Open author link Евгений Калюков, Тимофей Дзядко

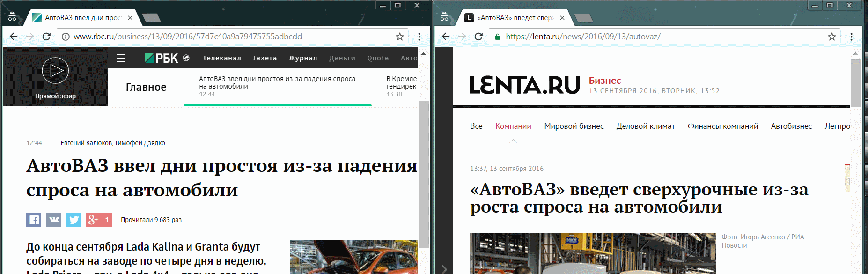tap(113, 143)
